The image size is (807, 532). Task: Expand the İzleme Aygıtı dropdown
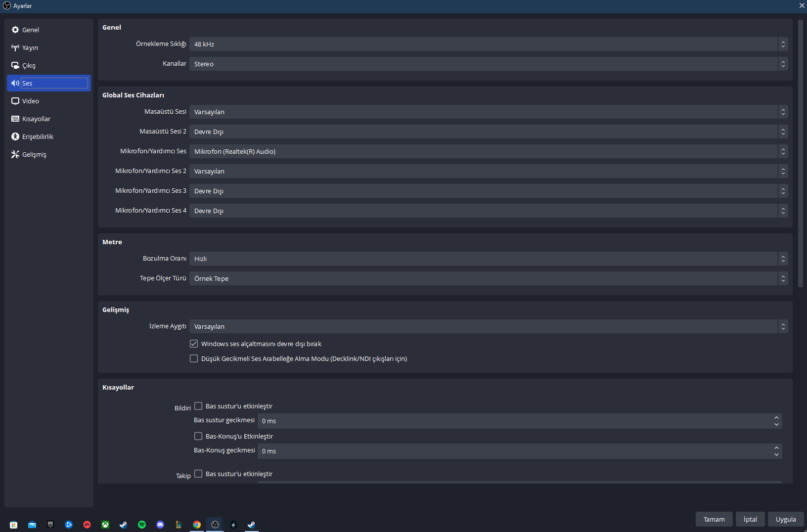point(489,326)
